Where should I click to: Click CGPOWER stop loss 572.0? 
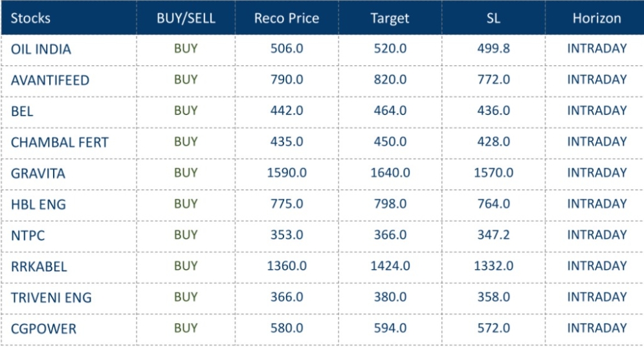coord(493,328)
